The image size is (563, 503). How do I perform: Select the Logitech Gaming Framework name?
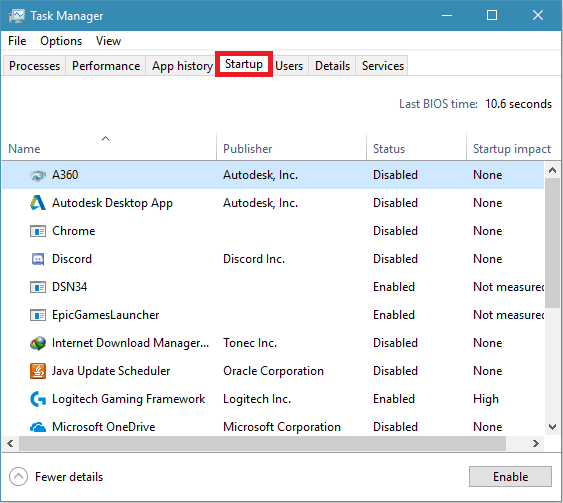click(129, 399)
